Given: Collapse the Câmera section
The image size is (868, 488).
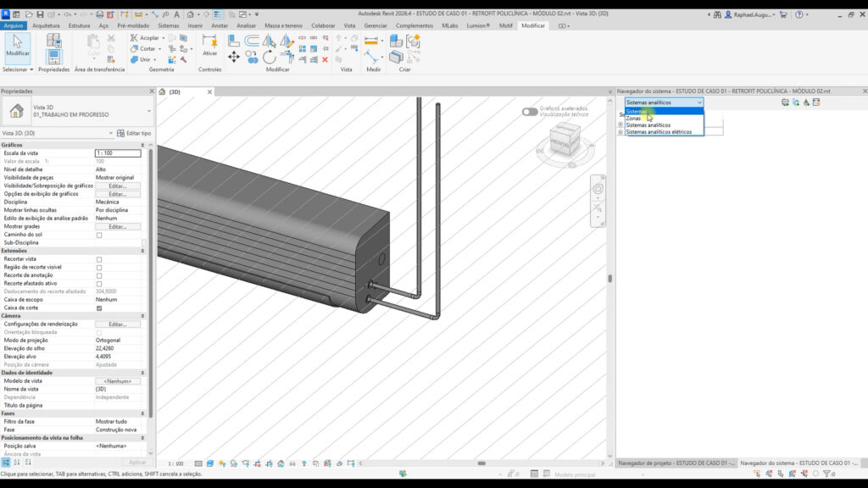Looking at the screenshot, I should coord(142,316).
